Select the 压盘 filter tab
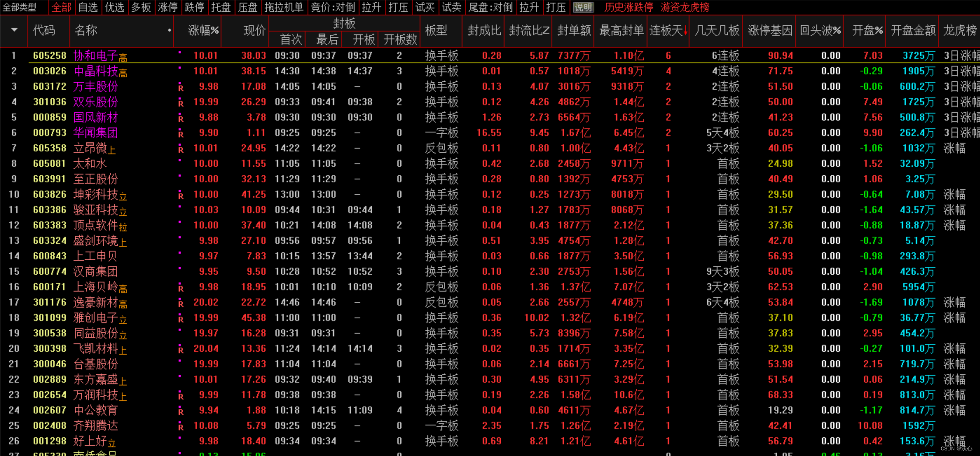Viewport: 980px width, 456px height. [248, 7]
